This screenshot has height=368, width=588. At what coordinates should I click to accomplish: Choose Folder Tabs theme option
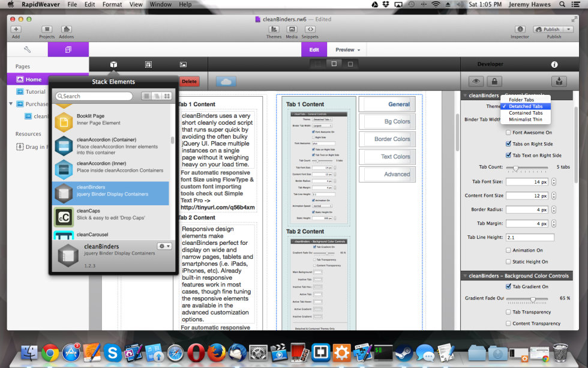coord(521,100)
